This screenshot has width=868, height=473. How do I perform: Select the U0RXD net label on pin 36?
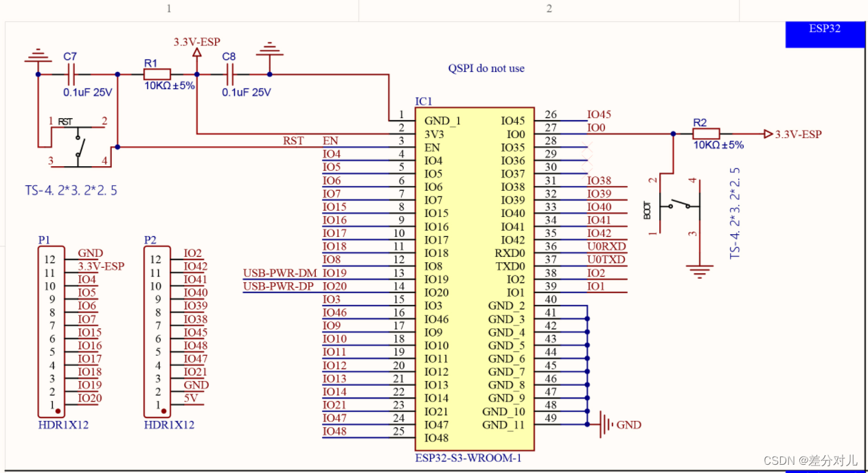tap(608, 246)
